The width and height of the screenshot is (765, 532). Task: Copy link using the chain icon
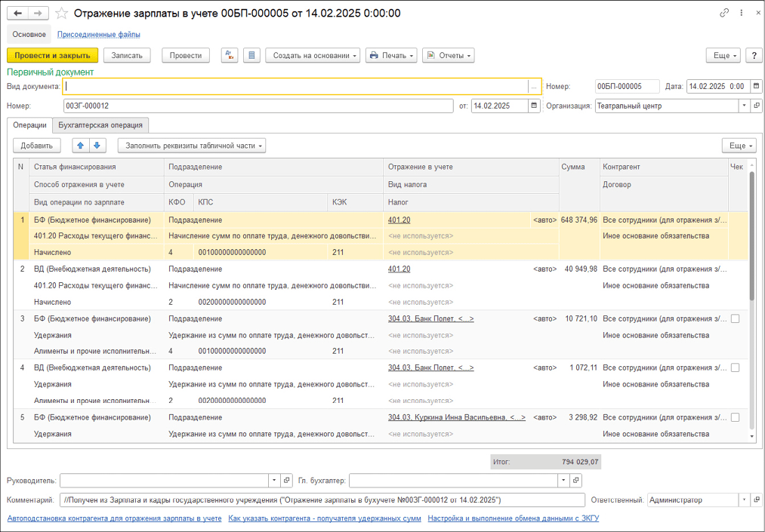(724, 13)
